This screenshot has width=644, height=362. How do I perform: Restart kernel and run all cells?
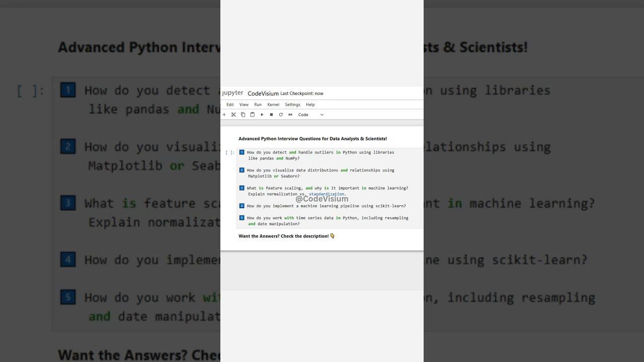[290, 115]
